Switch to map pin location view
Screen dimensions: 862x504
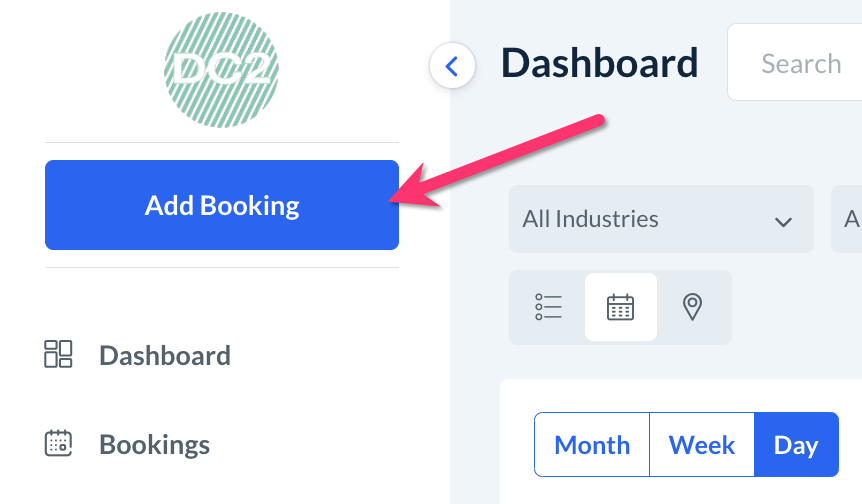pyautogui.click(x=693, y=307)
